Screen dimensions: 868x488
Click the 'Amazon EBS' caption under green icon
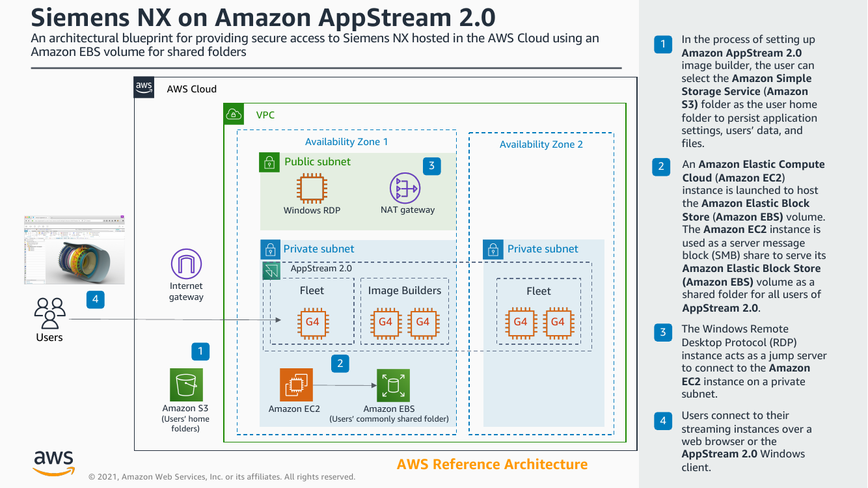point(389,409)
